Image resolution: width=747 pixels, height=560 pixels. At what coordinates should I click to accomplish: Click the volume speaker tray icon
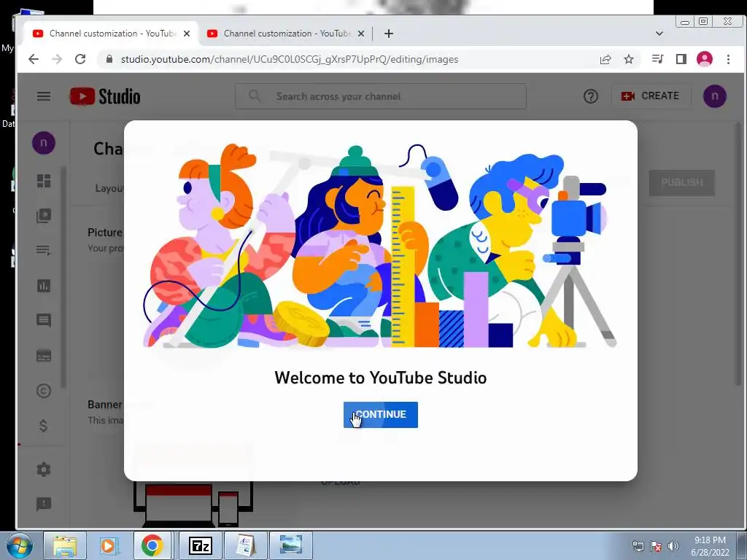673,546
